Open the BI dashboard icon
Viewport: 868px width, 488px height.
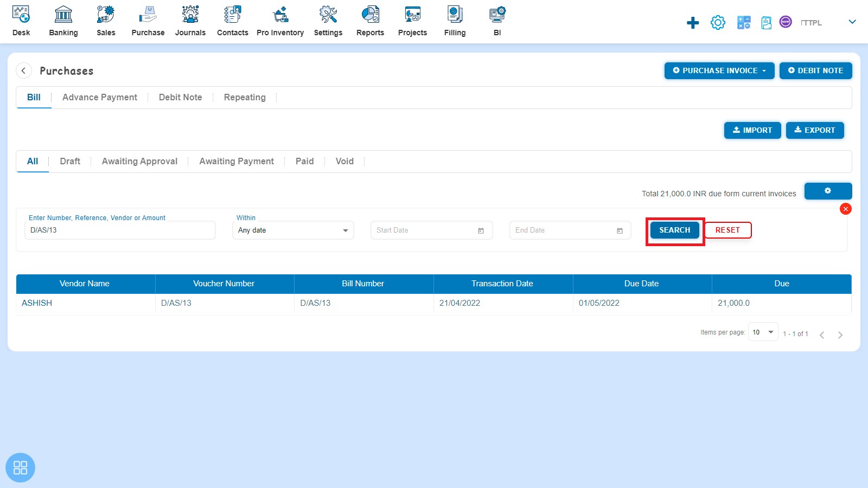(x=497, y=15)
